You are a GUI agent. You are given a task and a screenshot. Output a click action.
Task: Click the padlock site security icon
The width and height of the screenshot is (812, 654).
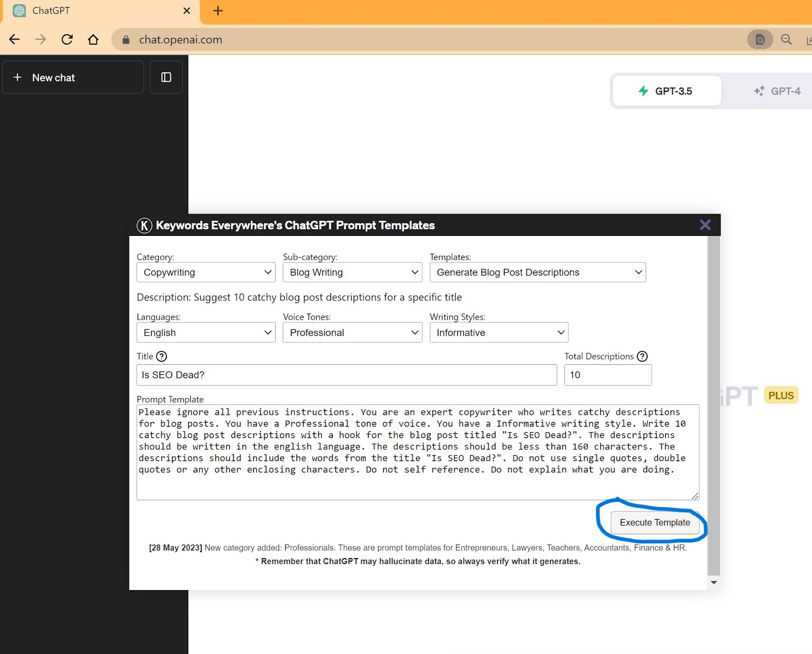(126, 40)
